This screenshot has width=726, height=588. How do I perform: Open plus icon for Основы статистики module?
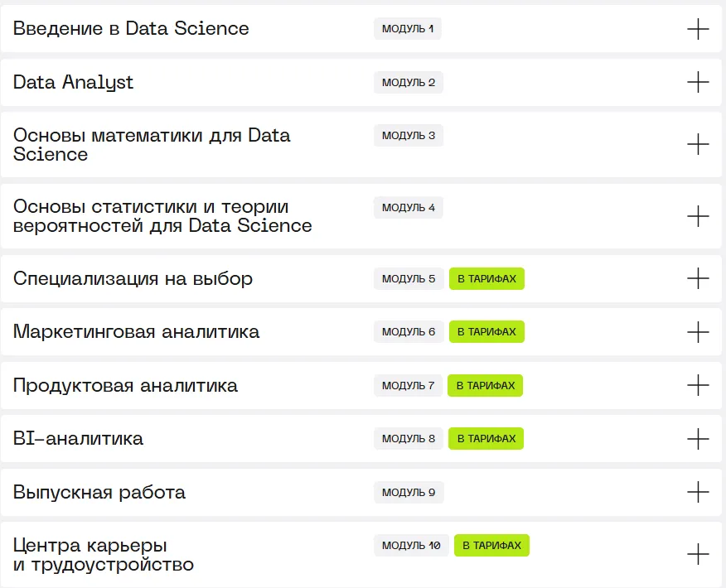(x=698, y=216)
